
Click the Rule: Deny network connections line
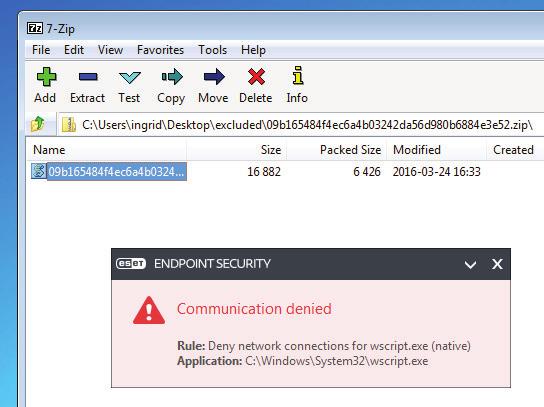tap(324, 346)
